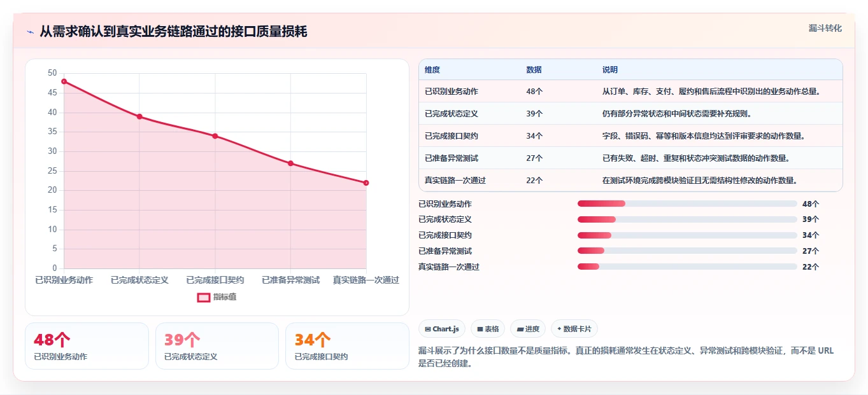Click the 已完成状态定义 x-axis label
Image resolution: width=868 pixels, height=395 pixels.
click(139, 280)
